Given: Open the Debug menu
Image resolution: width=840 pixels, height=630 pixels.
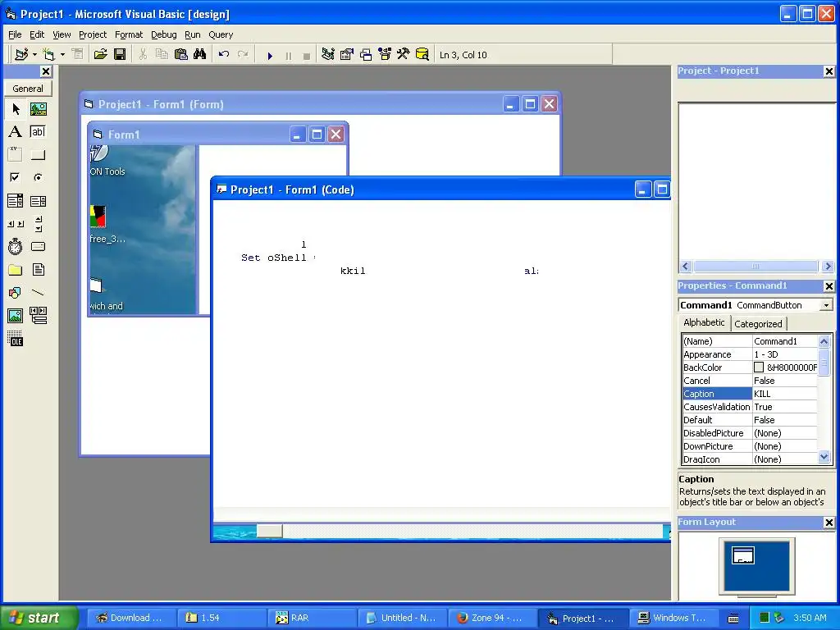Looking at the screenshot, I should click(163, 34).
